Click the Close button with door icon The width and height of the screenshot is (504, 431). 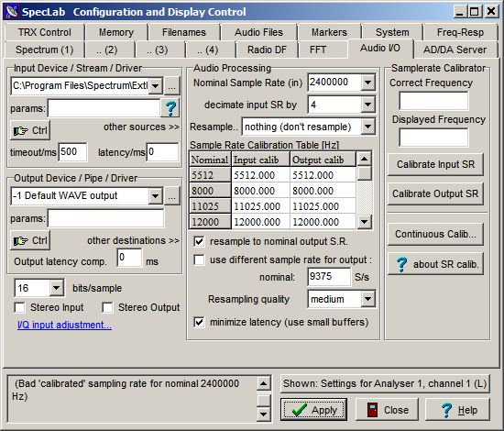click(x=387, y=409)
